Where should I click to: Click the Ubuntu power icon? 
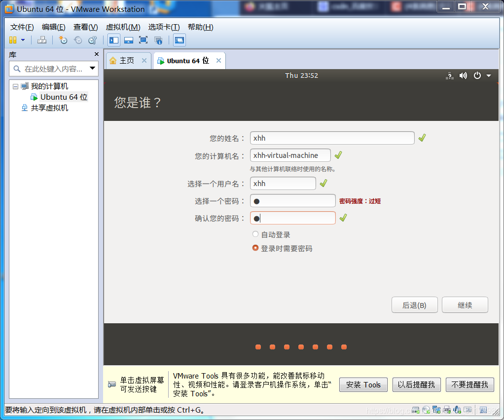(x=477, y=76)
